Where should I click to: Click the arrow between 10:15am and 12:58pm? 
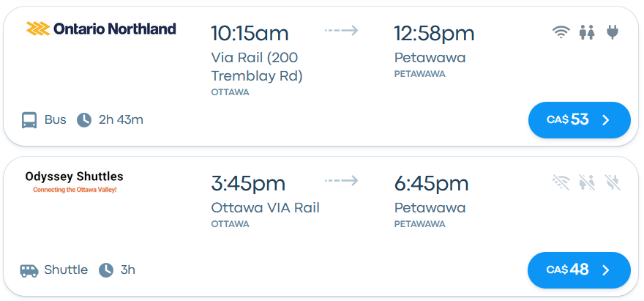(341, 31)
